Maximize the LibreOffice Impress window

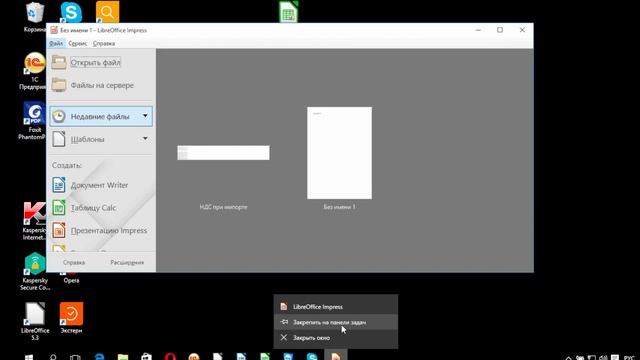point(500,30)
